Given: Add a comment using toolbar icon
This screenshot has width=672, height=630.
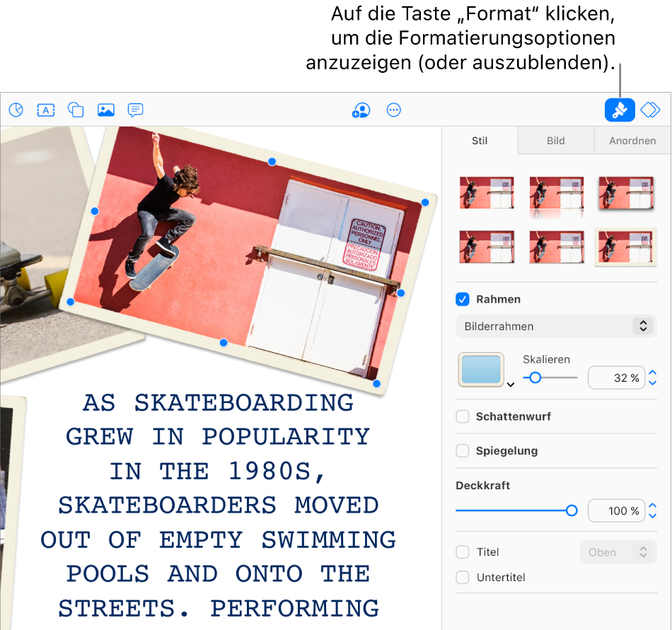Looking at the screenshot, I should [x=135, y=110].
